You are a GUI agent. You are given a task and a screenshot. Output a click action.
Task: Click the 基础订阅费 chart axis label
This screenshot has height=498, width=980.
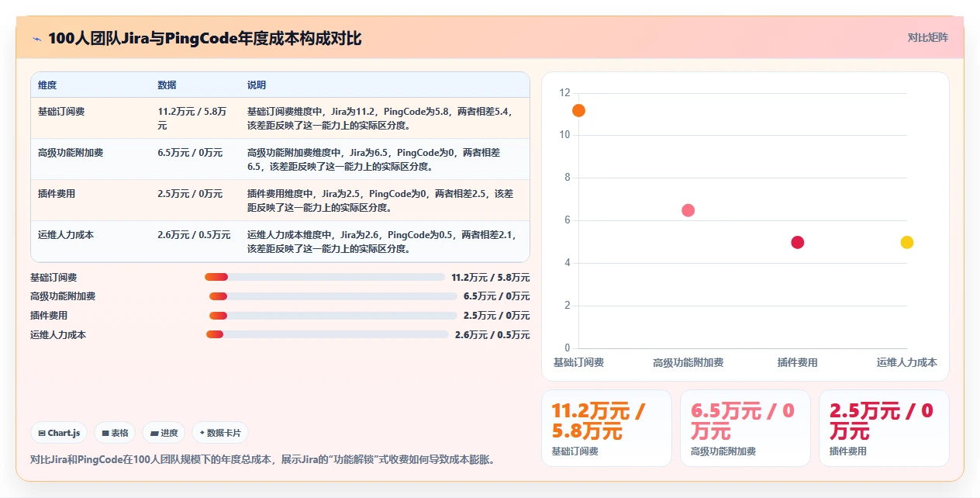tap(578, 362)
